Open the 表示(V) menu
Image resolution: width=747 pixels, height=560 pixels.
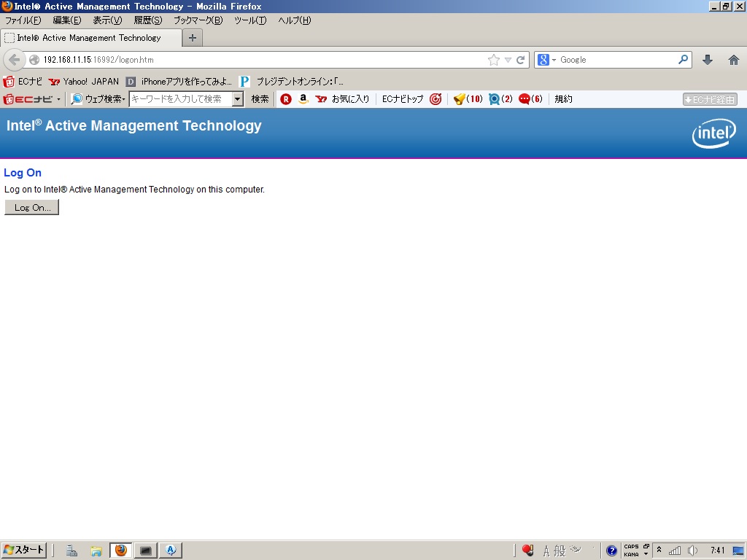point(107,20)
